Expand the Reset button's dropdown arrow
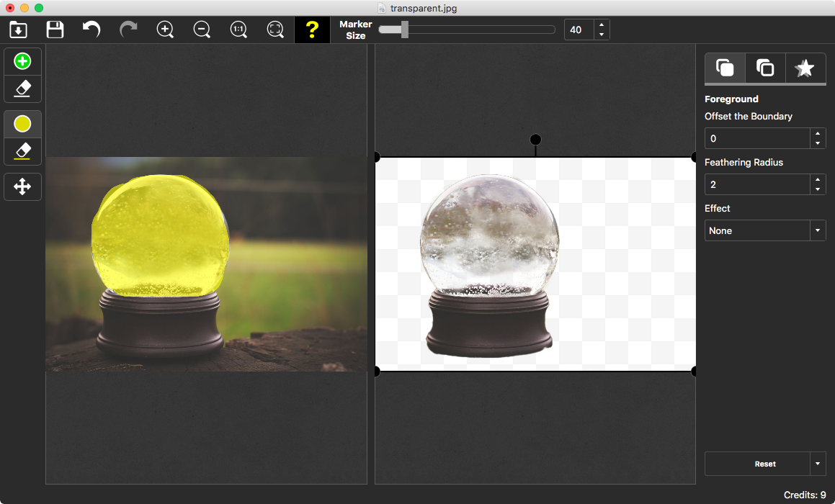This screenshot has width=835, height=504. [818, 464]
